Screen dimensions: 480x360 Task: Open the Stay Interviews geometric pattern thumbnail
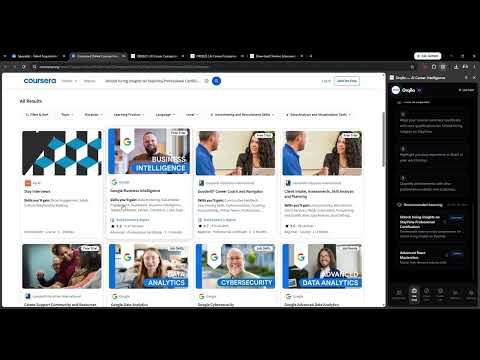click(x=62, y=153)
